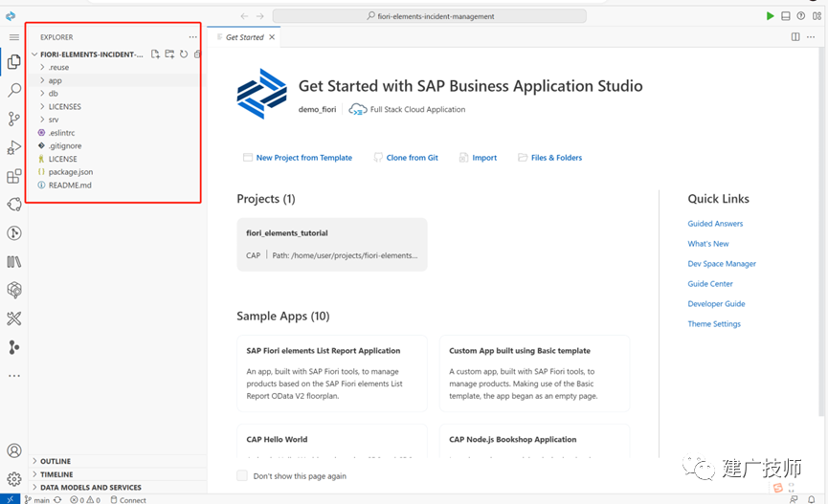The image size is (828, 504).
Task: Go forward with the navigation arrow
Action: [x=259, y=16]
